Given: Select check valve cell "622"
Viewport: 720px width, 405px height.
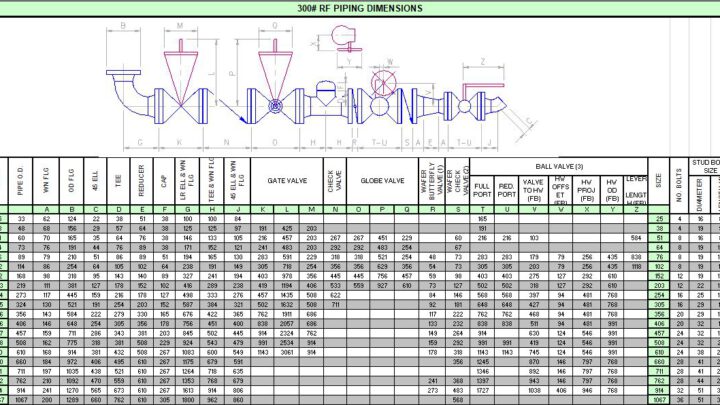Looking at the screenshot, I should click(335, 295).
